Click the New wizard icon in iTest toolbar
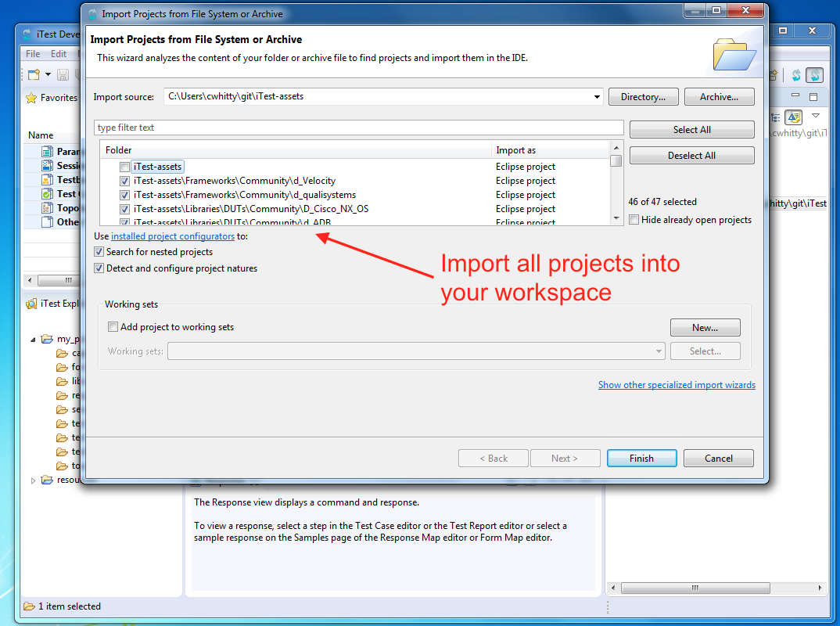 (34, 75)
